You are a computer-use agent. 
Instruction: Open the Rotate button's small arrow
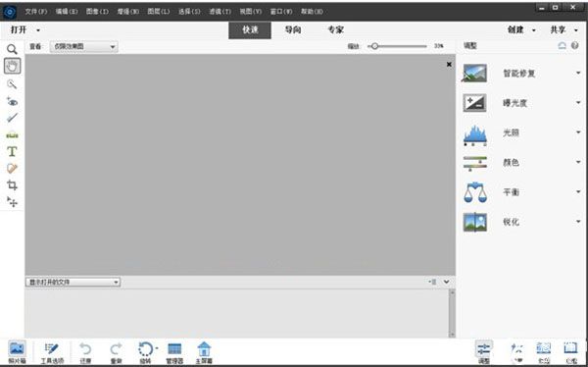pyautogui.click(x=157, y=348)
